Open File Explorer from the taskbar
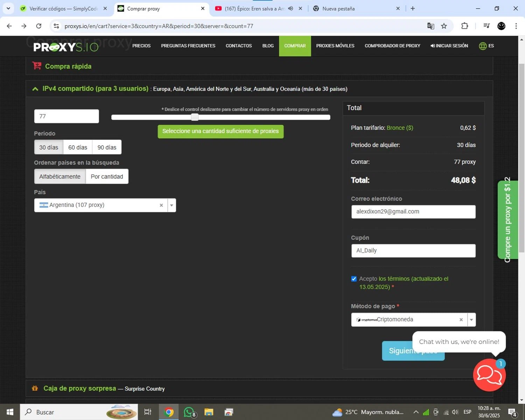525x420 pixels. [x=209, y=412]
